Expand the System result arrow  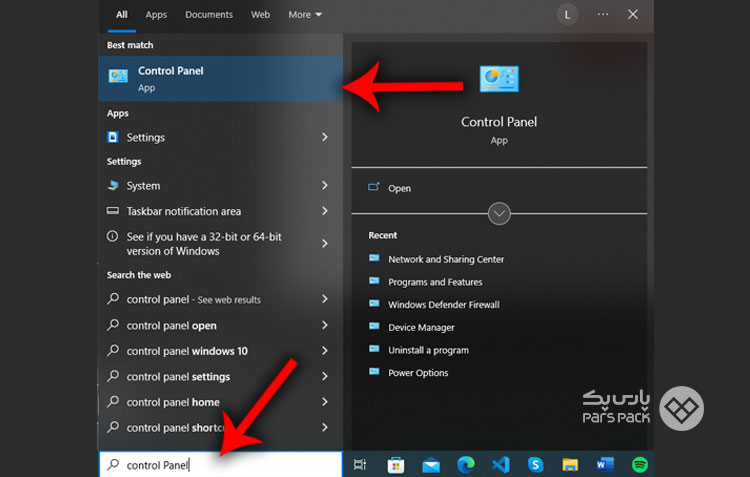click(325, 185)
